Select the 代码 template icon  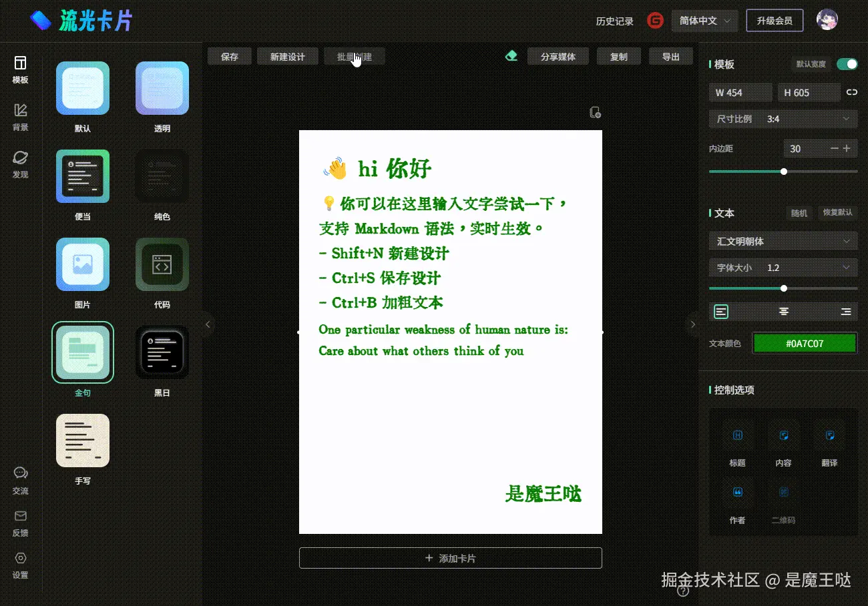click(162, 264)
